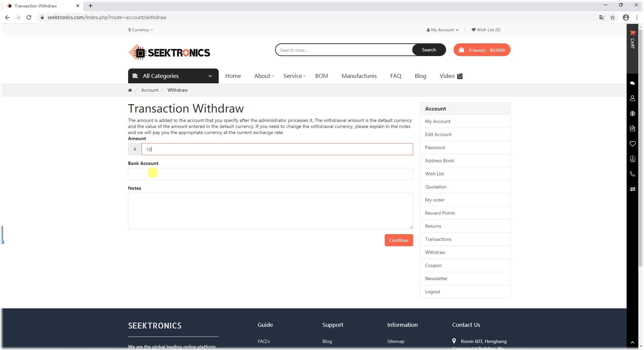This screenshot has width=644, height=350.
Task: Open Quotation sidebar link
Action: click(x=465, y=187)
